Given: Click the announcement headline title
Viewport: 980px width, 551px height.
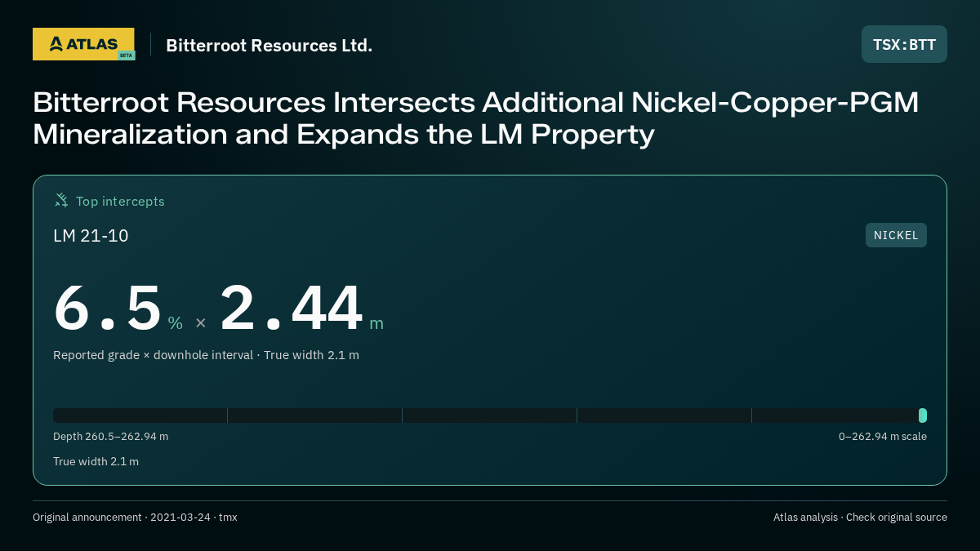Looking at the screenshot, I should (x=475, y=118).
